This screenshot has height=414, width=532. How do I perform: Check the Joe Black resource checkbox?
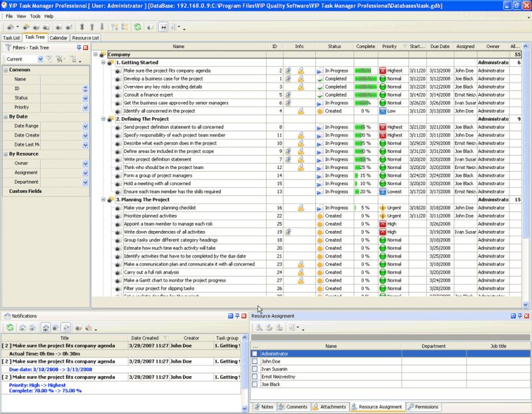[x=255, y=385]
